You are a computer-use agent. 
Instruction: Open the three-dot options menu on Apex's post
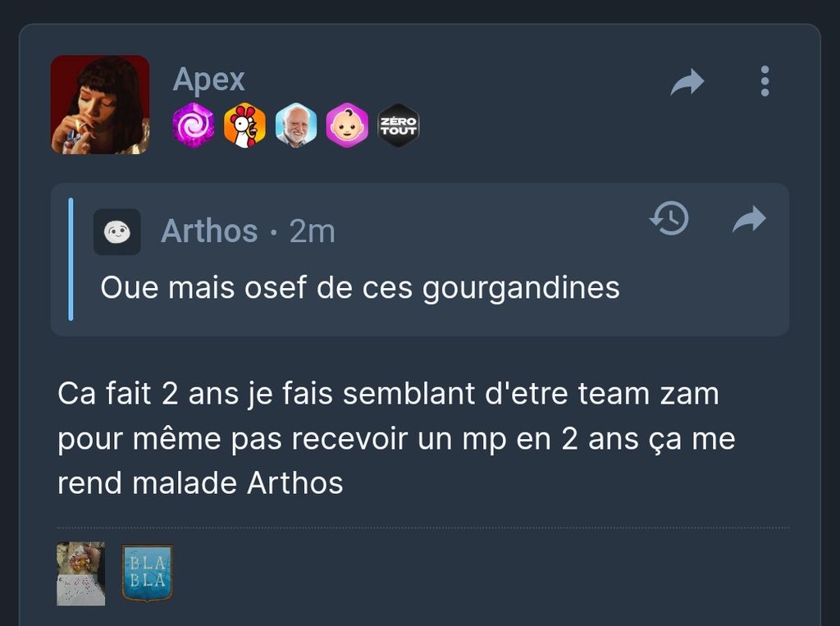(765, 81)
